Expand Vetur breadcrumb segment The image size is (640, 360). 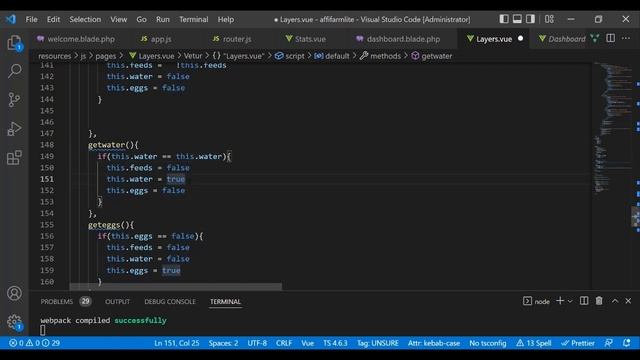coord(193,56)
